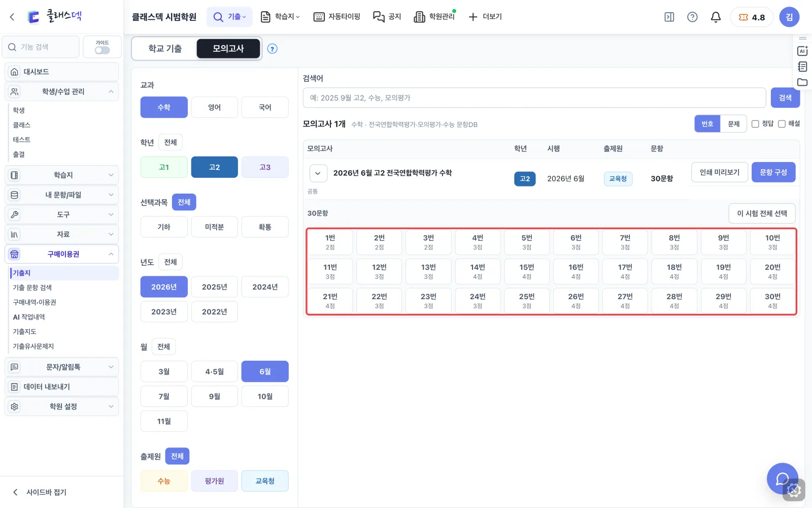Screen dimensions: 812x508
Task: Click the 문항 구성 button
Action: [773, 172]
